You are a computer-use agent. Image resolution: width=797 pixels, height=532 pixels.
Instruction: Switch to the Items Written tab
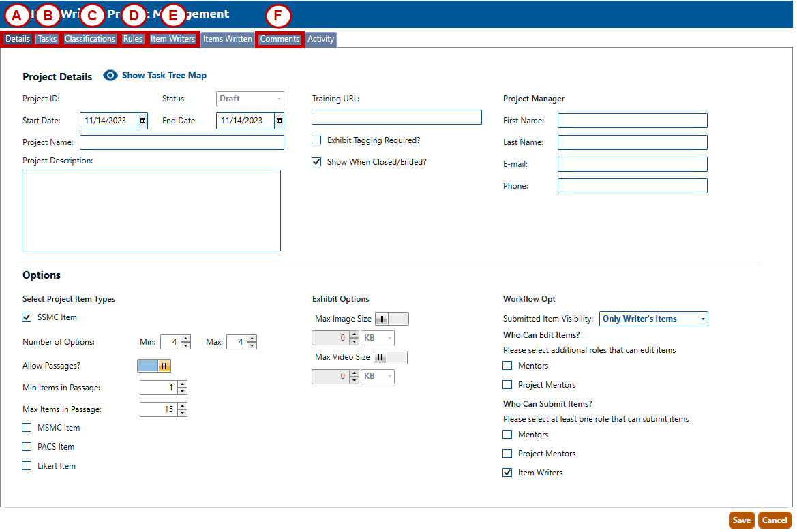[x=228, y=40]
